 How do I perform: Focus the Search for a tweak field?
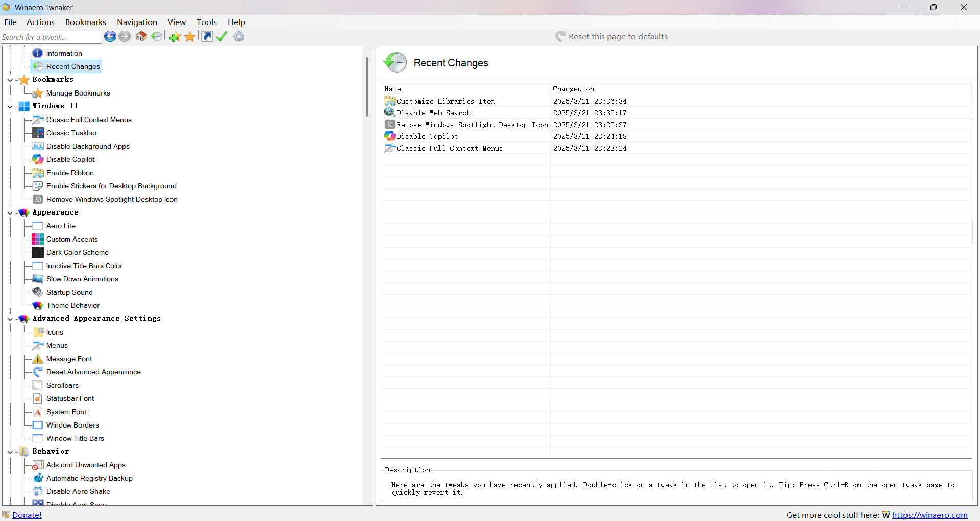tap(50, 37)
